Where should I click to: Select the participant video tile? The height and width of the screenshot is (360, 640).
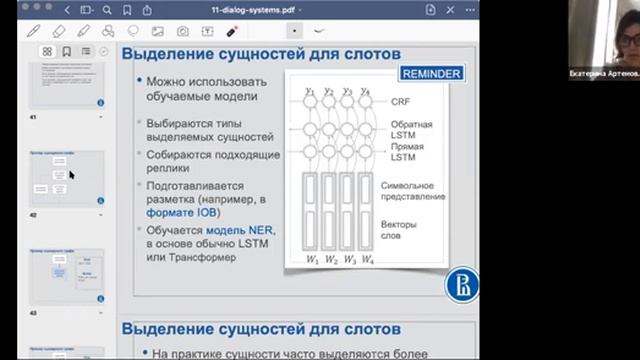[604, 40]
